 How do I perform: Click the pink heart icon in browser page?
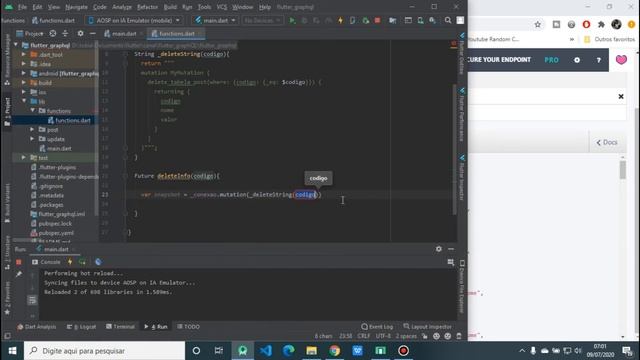[621, 60]
